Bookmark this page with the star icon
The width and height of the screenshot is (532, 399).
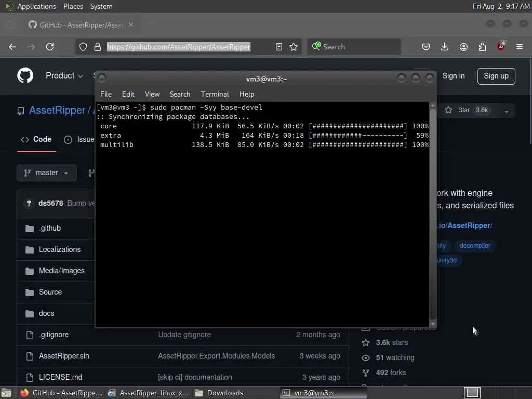point(294,47)
